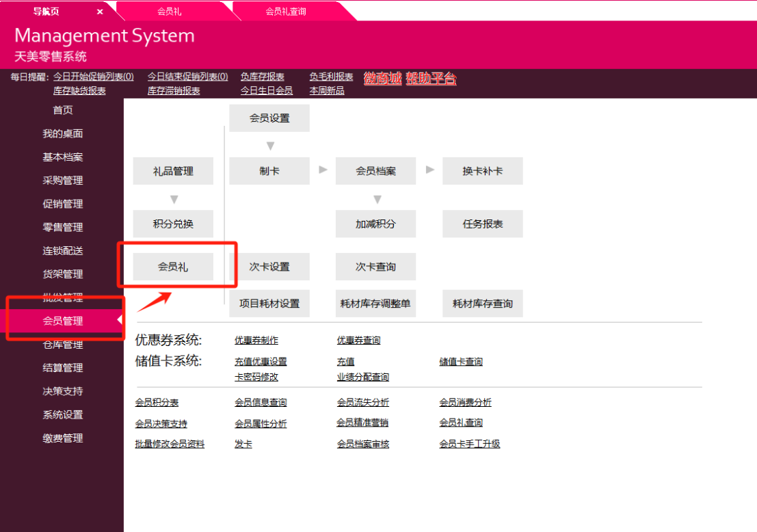The width and height of the screenshot is (757, 532).
Task: Go to 首页 in the sidebar
Action: [63, 110]
